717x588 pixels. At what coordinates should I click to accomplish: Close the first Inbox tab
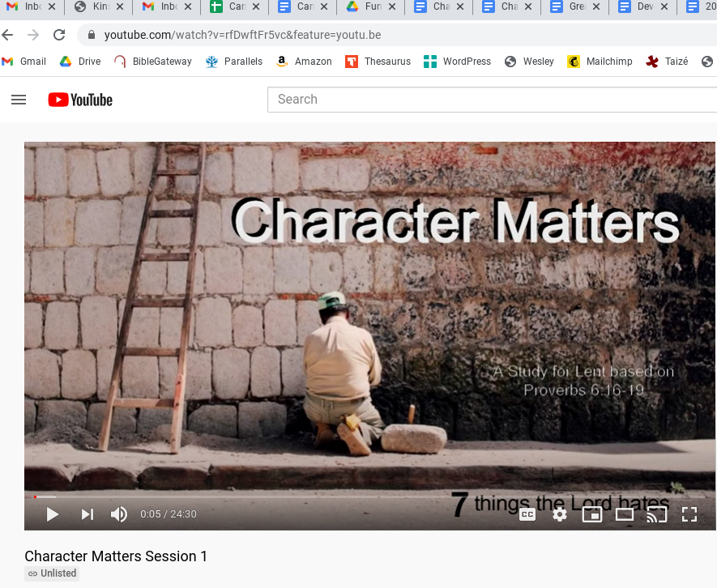[52, 6]
